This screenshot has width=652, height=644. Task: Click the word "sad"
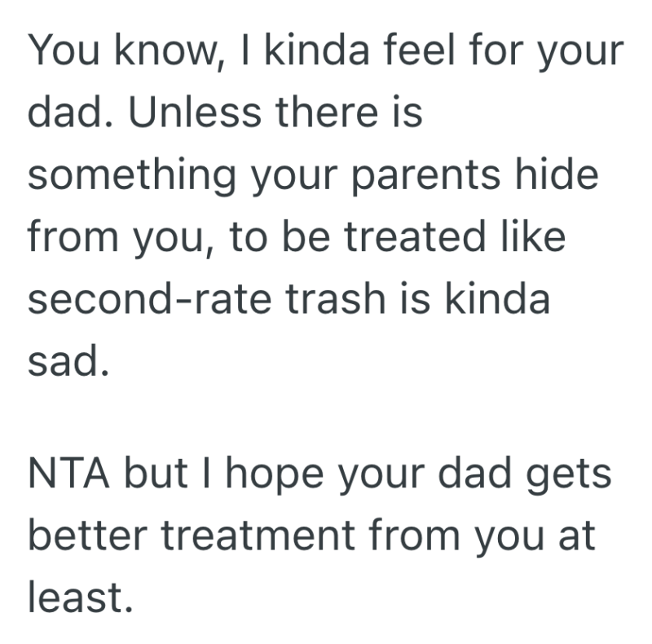tap(67, 360)
